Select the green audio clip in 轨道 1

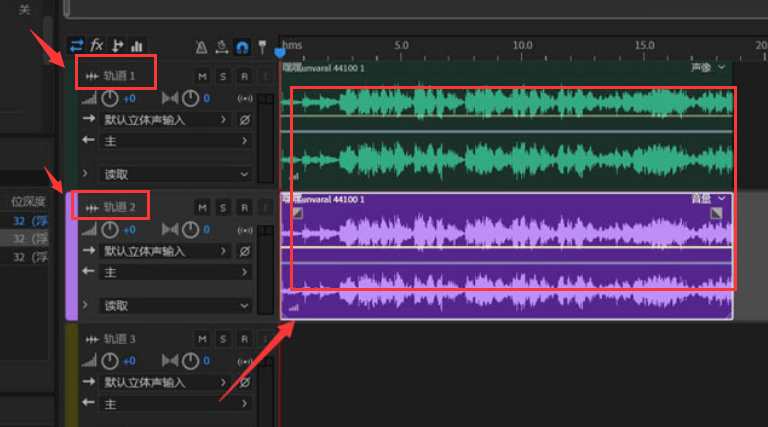(x=506, y=125)
